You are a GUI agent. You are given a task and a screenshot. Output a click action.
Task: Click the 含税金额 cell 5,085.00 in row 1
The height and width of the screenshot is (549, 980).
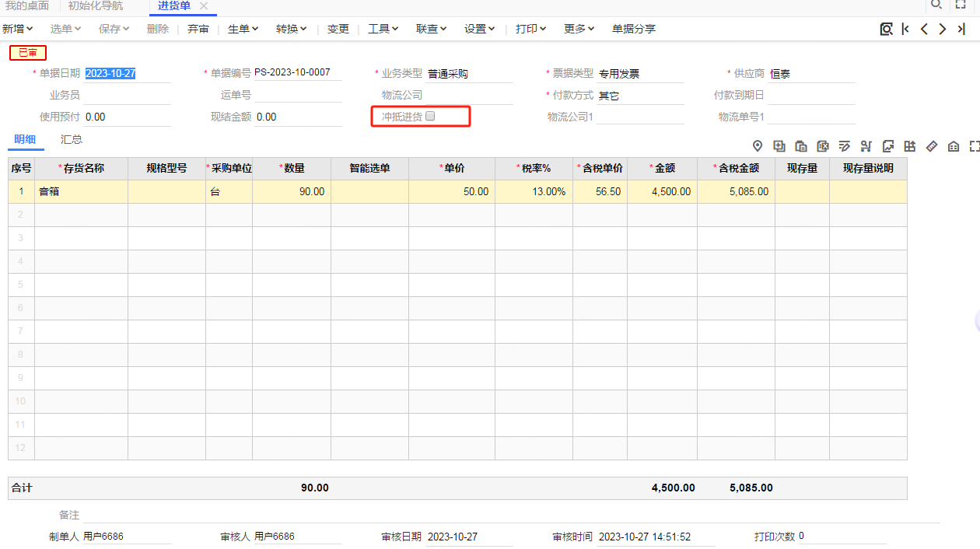(x=736, y=191)
